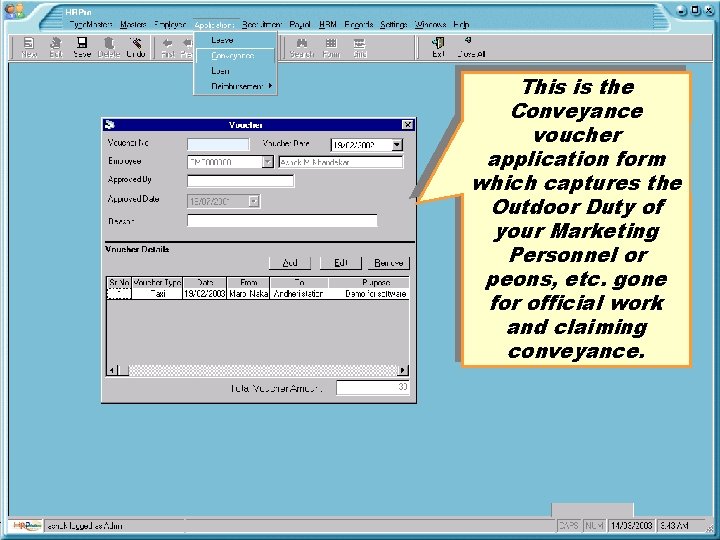The image size is (720, 540).
Task: Click grid horizontal scrollbar left arrow
Action: [112, 370]
